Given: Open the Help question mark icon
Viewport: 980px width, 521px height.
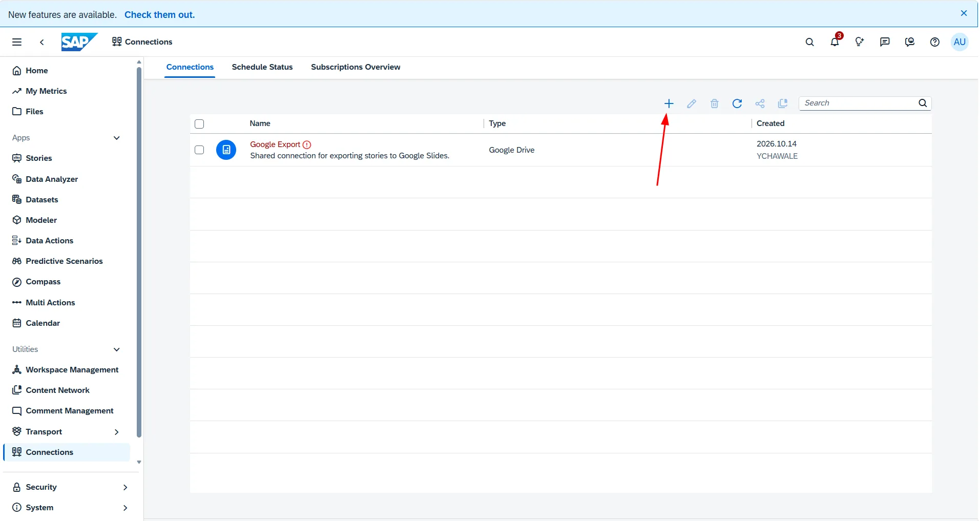Looking at the screenshot, I should click(935, 42).
